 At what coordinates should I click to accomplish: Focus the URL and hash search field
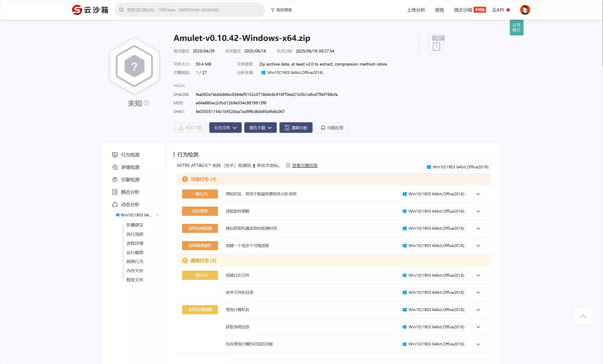click(x=190, y=10)
